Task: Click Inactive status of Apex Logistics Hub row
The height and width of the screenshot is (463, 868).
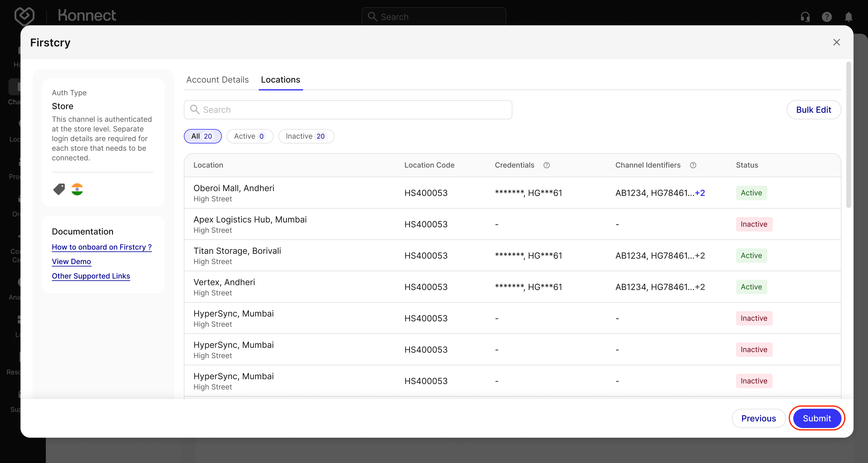Action: [x=754, y=224]
